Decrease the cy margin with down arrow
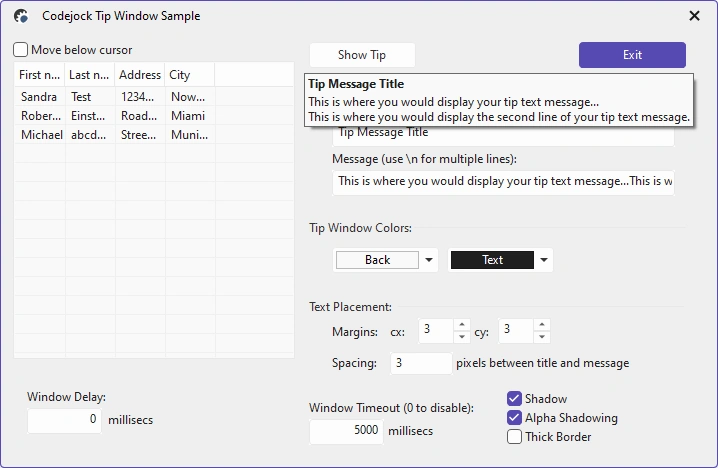The image size is (718, 468). coord(542,337)
